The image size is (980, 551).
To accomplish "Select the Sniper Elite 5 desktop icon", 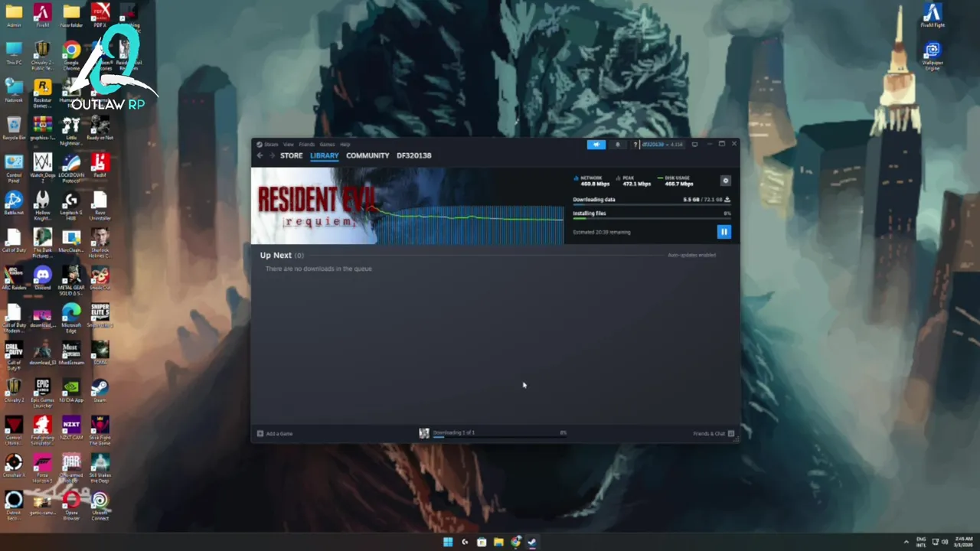I will (100, 316).
